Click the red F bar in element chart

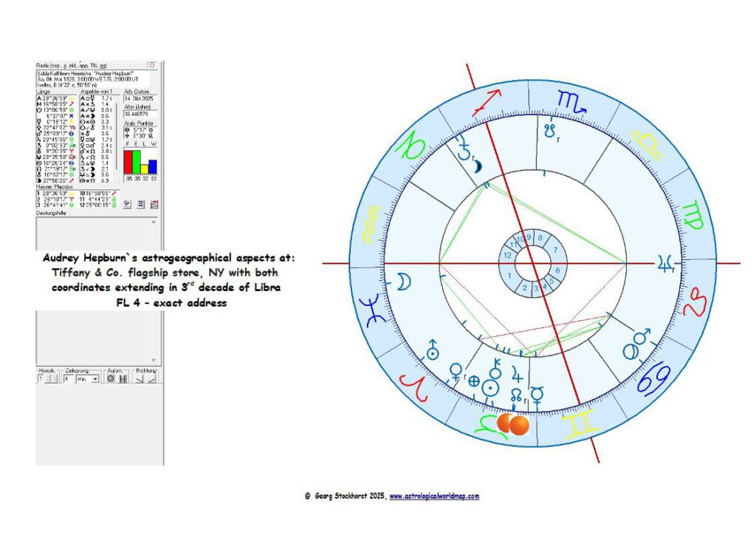(x=127, y=163)
